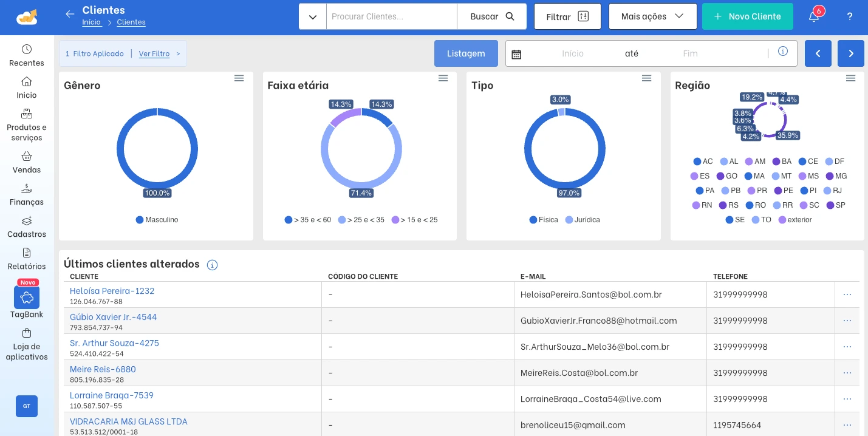868x436 pixels.
Task: Open Vendas in the sidebar
Action: 27,162
